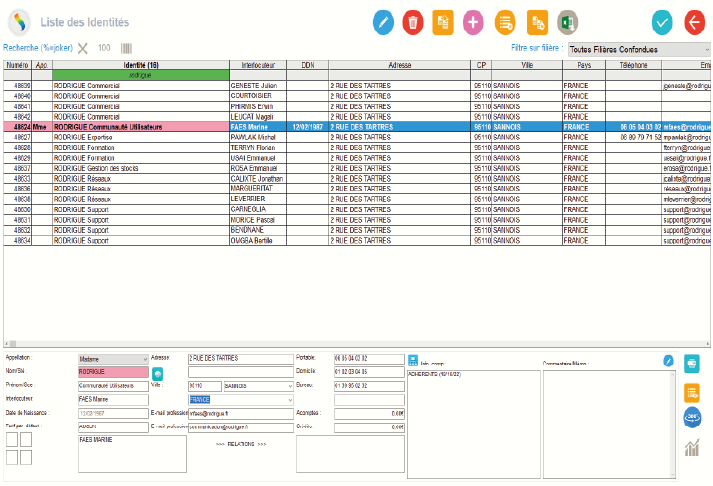Click the comment box vertical scrollbar
713x486 pixels.
[673, 424]
